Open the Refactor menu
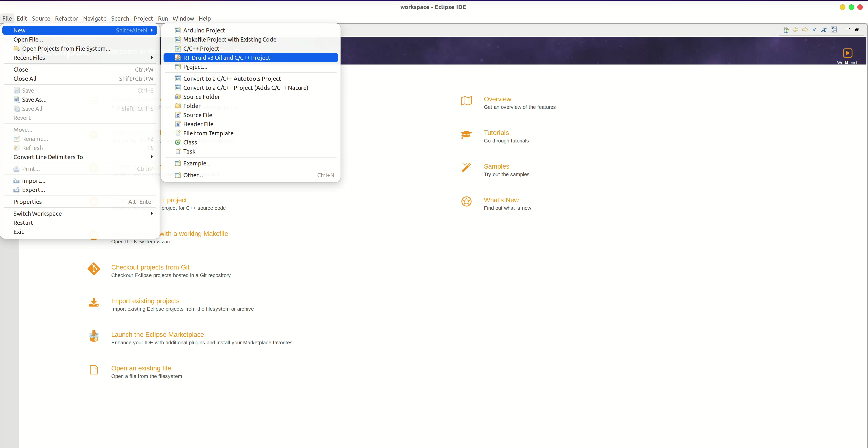The height and width of the screenshot is (448, 868). 66,19
